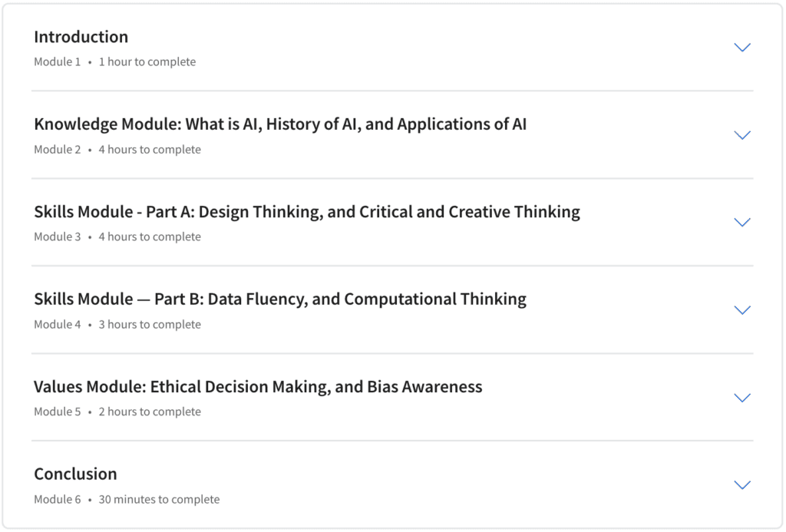Expand the Values Module chevron arrow
786x532 pixels.
tap(741, 398)
